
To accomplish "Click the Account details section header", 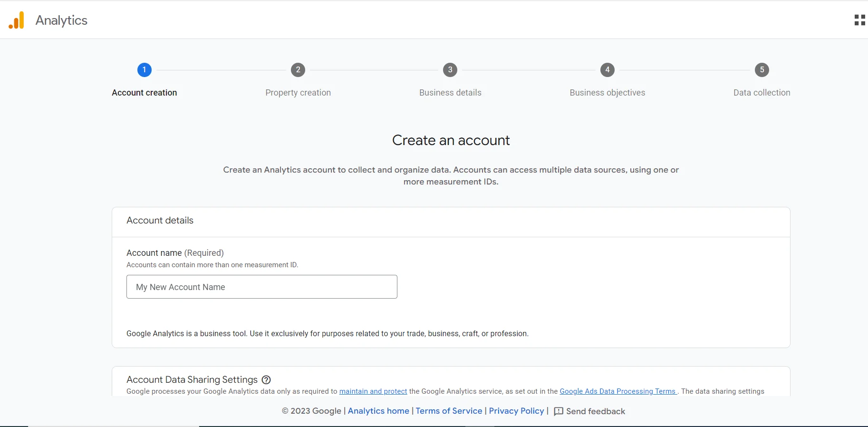I will click(160, 221).
